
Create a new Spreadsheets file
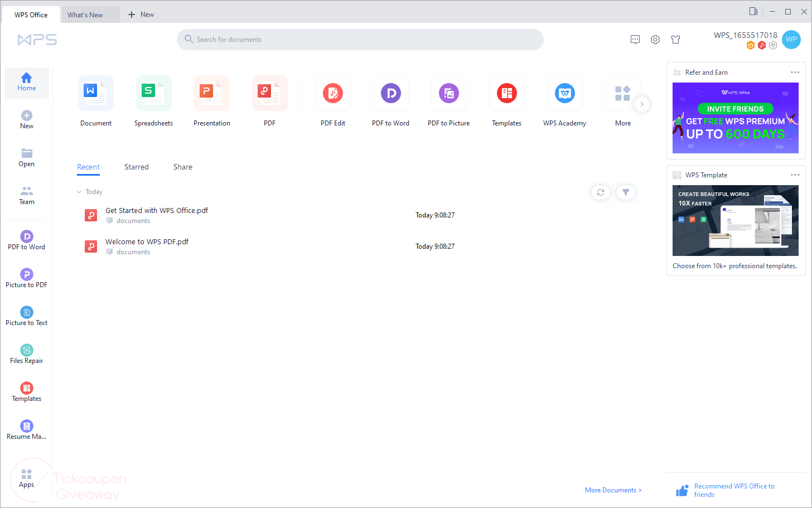click(154, 101)
